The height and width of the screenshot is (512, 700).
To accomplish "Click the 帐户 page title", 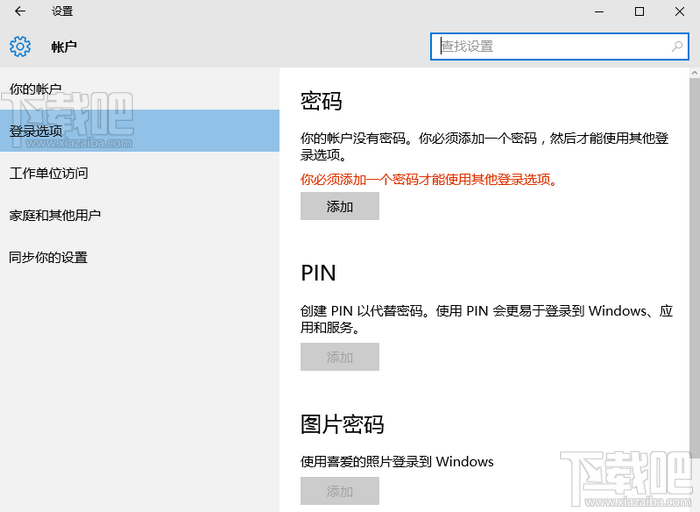I will pyautogui.click(x=64, y=46).
